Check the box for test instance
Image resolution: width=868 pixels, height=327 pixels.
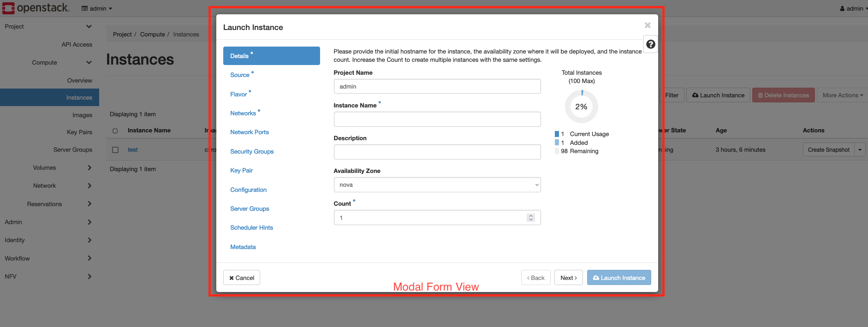point(115,150)
